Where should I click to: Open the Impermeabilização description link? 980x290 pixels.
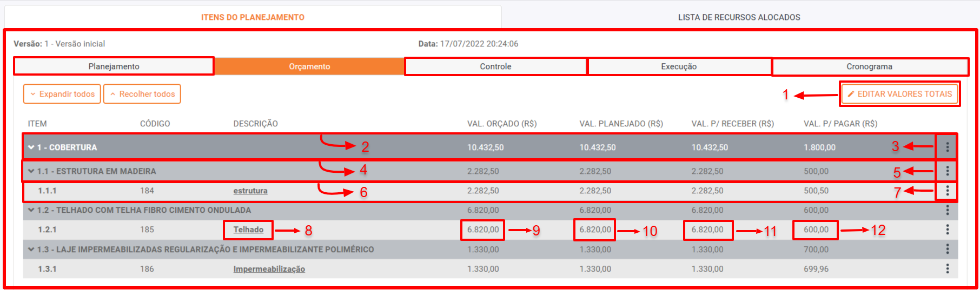pos(269,269)
